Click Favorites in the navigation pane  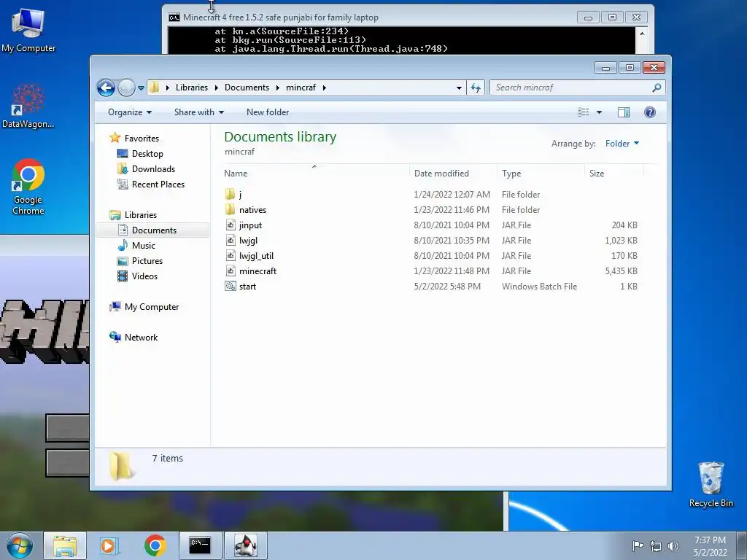(x=142, y=139)
